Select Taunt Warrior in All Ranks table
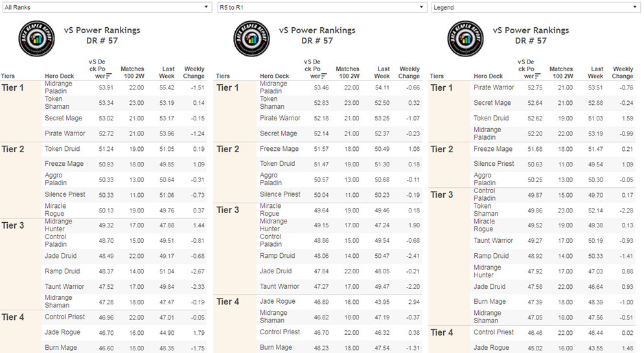Viewport: 644px width, 353px height. [65, 286]
